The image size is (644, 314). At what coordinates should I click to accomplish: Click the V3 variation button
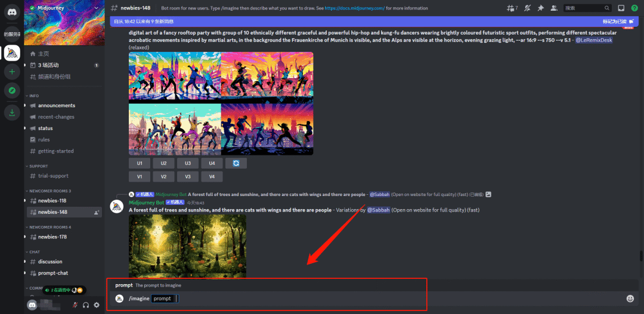click(188, 176)
